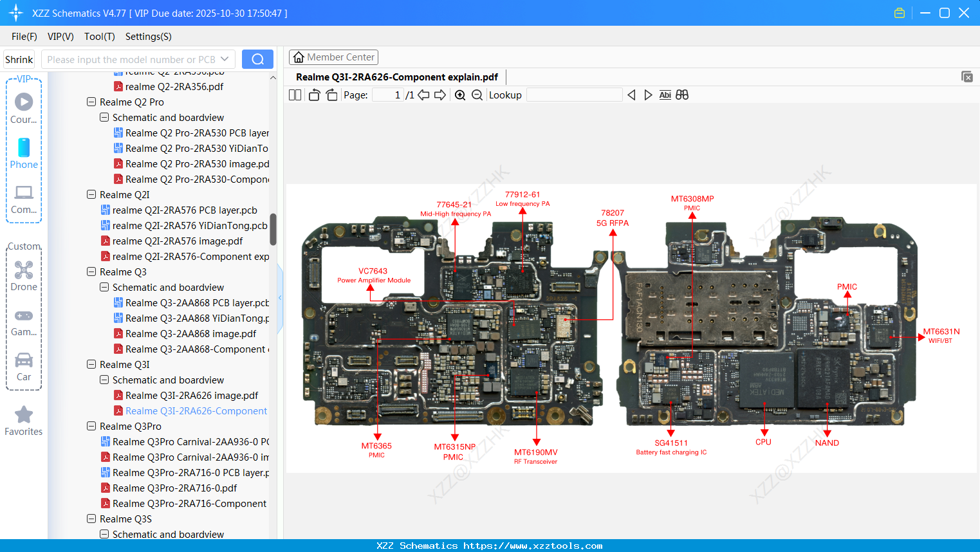The image size is (980, 552).
Task: Rotate page counterclockwise
Action: 314,95
